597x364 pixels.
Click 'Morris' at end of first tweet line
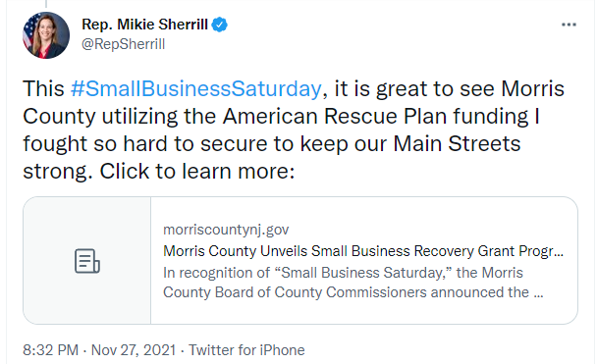tap(532, 88)
